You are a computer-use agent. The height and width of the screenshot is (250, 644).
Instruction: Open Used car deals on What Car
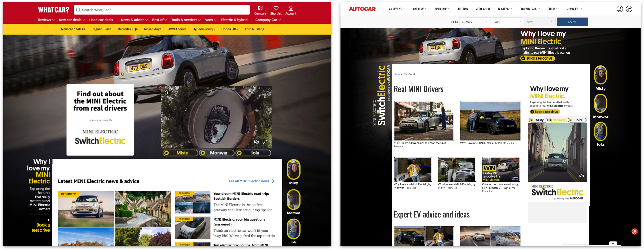(101, 20)
